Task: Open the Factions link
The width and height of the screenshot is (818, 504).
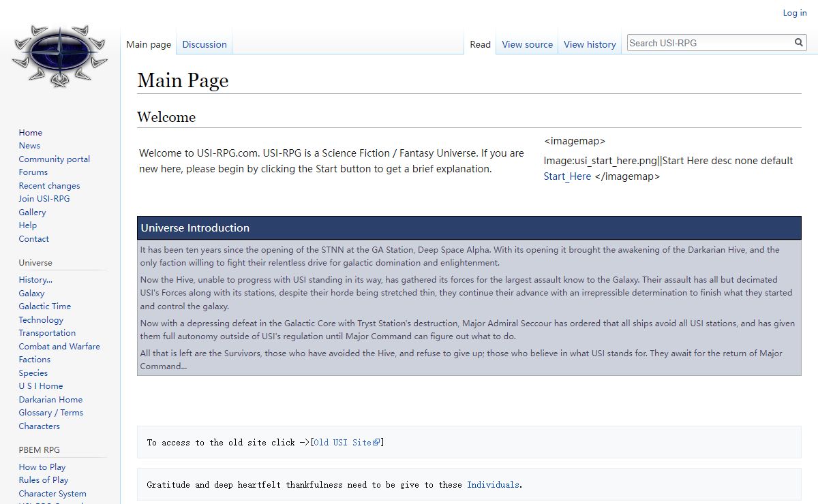Action: tap(35, 359)
